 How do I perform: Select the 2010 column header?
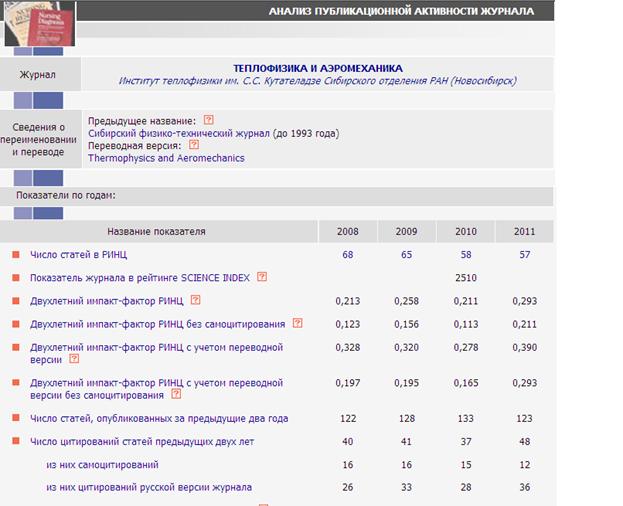pos(466,232)
